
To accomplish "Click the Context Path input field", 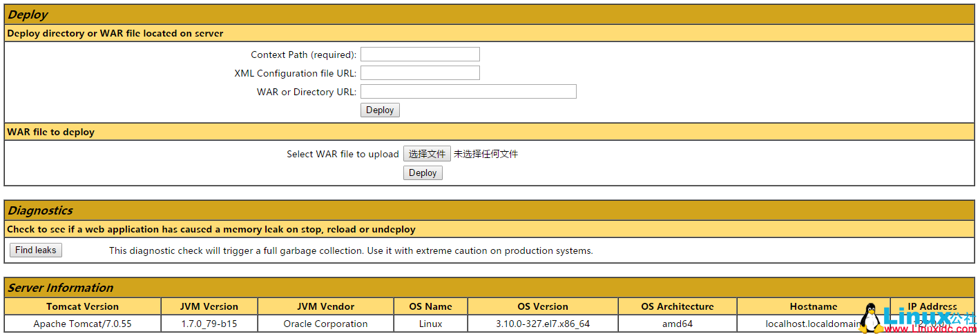I will point(420,55).
